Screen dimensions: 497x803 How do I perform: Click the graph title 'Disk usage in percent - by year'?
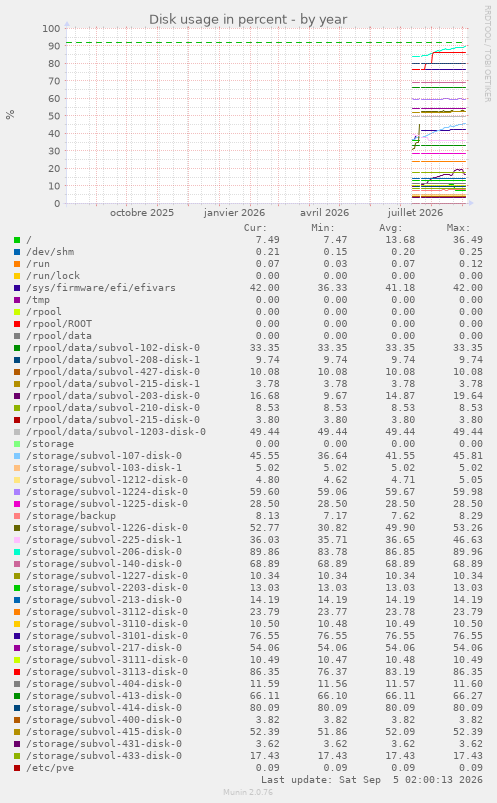tap(248, 19)
